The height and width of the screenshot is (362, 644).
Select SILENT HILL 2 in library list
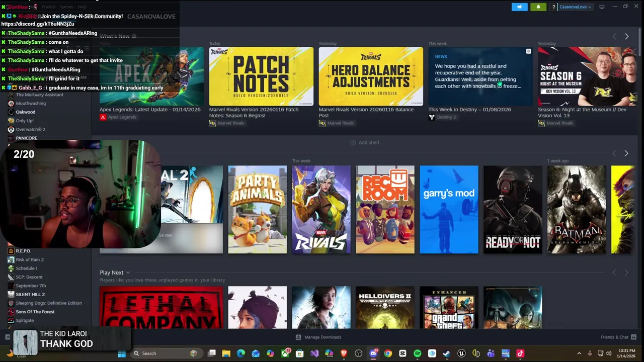pos(30,294)
